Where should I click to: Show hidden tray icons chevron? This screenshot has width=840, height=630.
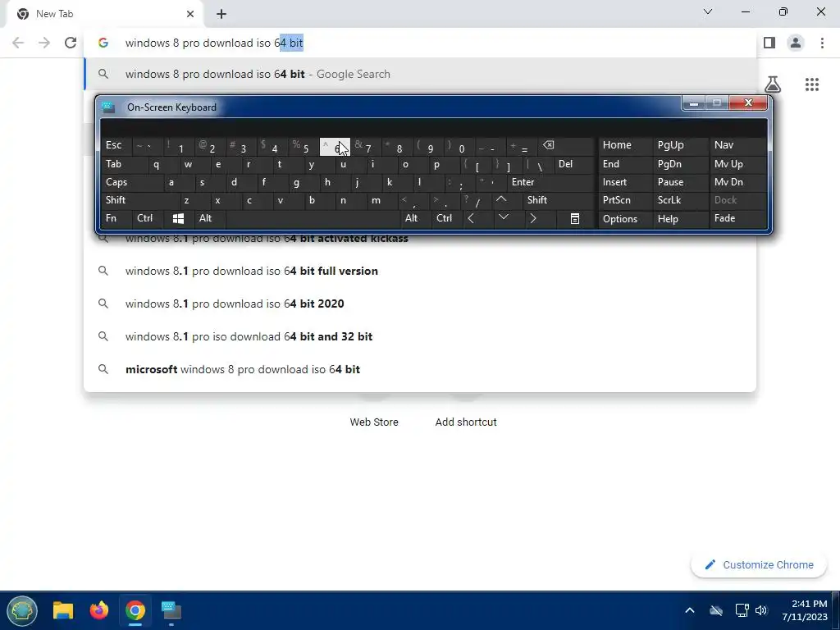coord(690,610)
